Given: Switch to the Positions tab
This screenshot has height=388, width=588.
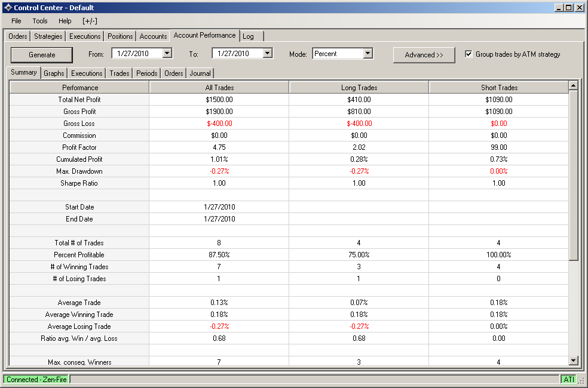Looking at the screenshot, I should (120, 36).
